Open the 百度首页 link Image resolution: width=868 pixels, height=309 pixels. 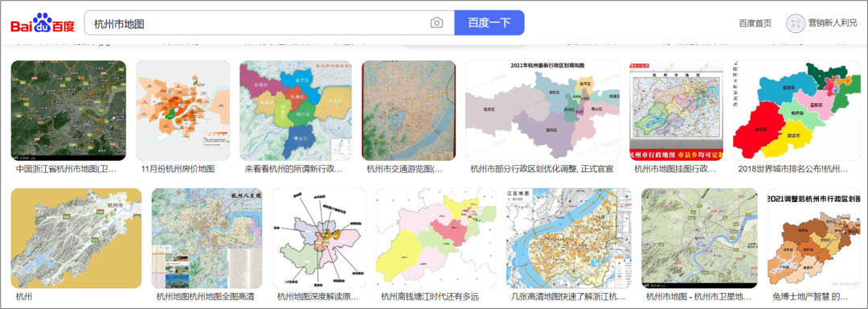tap(755, 23)
